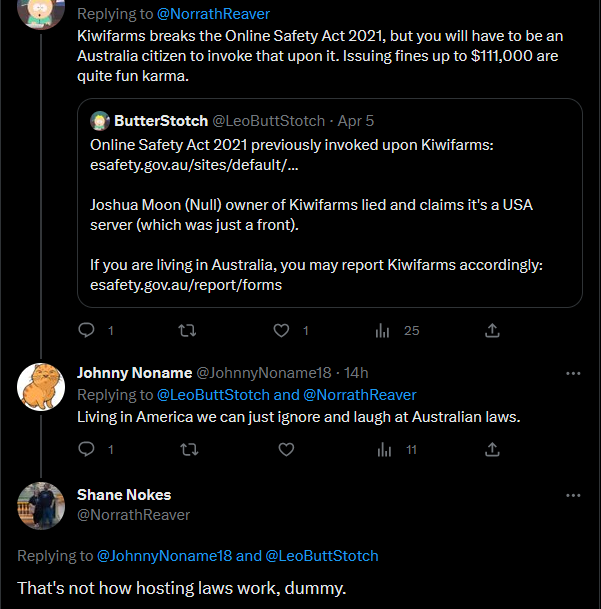Reply to ButterStotch's Kiwifarms tweet
Screen dimensions: 601x609
pos(86,330)
